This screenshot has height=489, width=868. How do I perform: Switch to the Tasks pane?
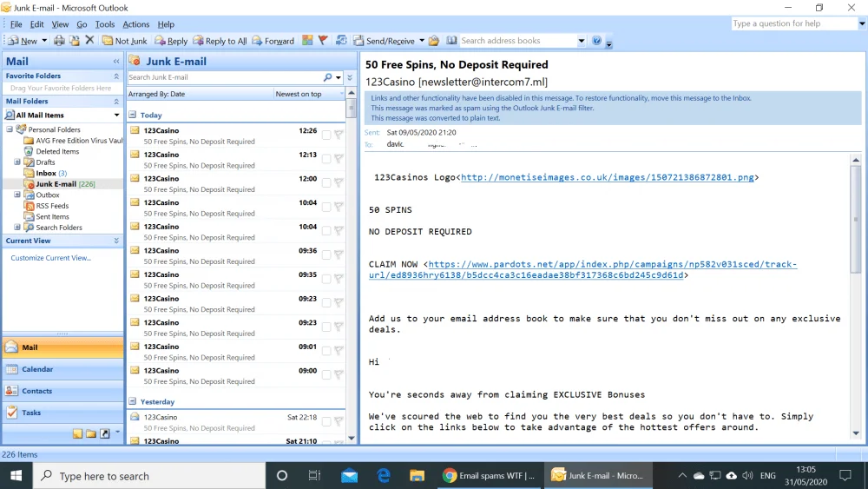[63, 413]
